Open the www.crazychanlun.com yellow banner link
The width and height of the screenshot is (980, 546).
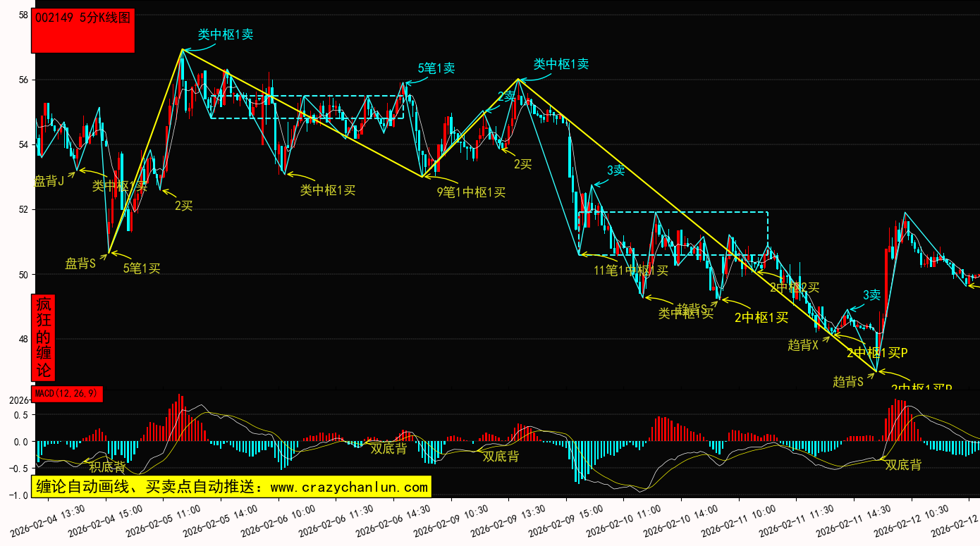pos(231,487)
